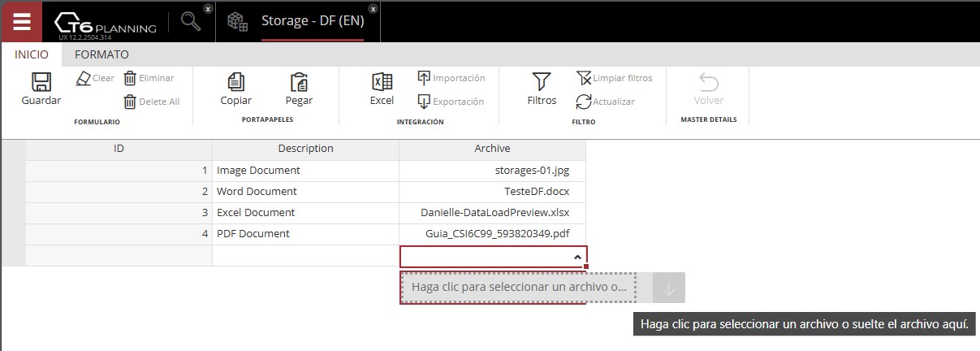This screenshot has width=980, height=351.
Task: Switch to the INICIO ribbon tab
Action: click(32, 54)
